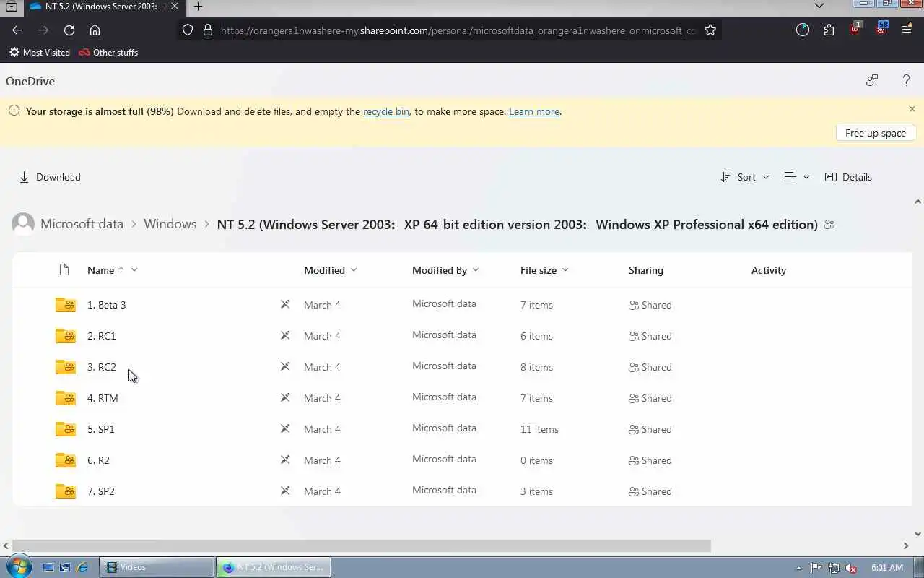Viewport: 924px width, 578px height.
Task: Open the Modified By column dropdown
Action: pyautogui.click(x=476, y=269)
